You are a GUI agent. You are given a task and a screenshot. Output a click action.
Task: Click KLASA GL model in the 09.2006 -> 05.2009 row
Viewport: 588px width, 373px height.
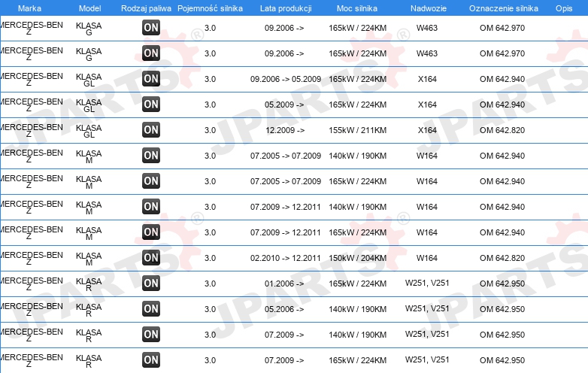coord(89,80)
